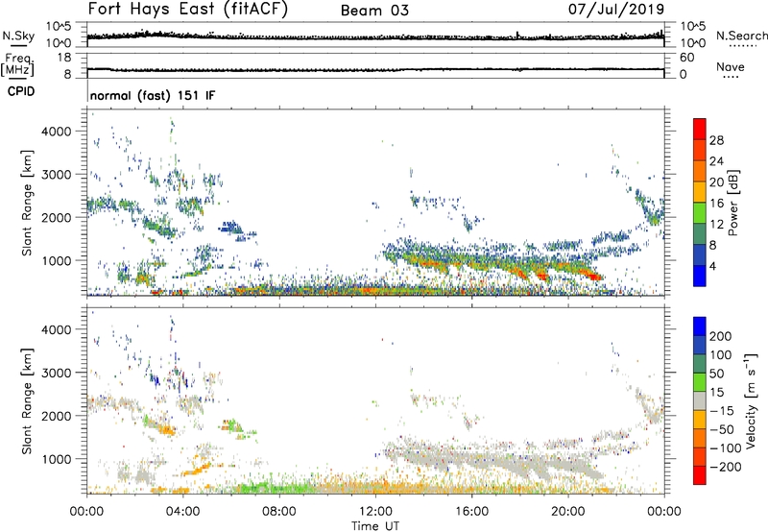
Task: Click the red top of the power colorbar
Action: 700,127
